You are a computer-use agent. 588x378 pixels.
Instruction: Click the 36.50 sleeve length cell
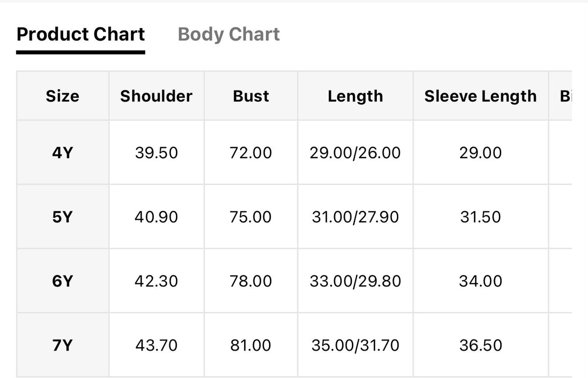(x=480, y=345)
